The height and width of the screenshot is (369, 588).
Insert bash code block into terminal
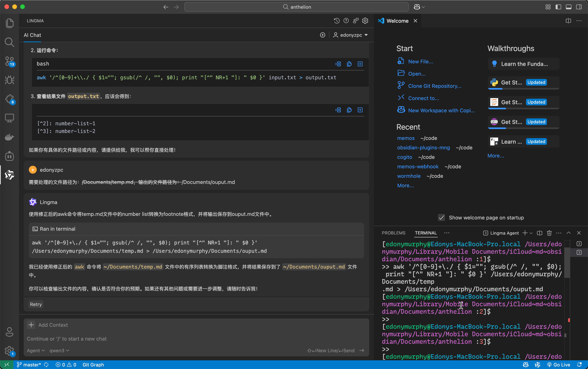coord(338,64)
